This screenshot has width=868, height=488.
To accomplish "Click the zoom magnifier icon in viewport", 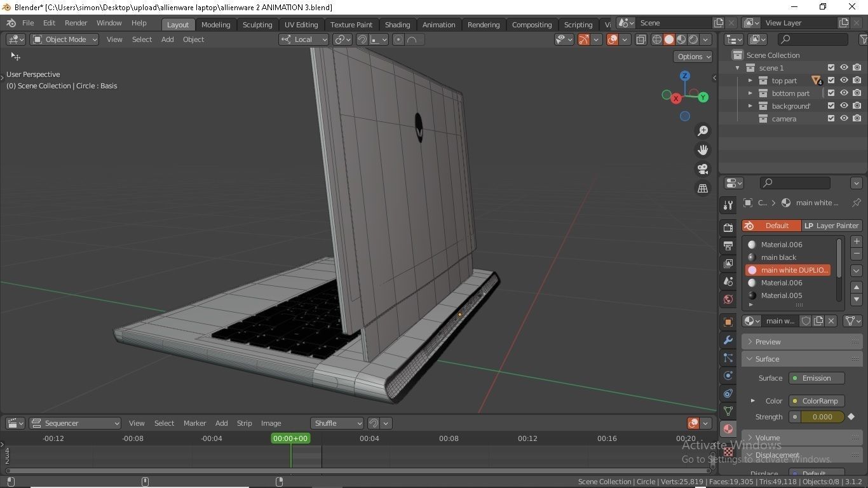I will coord(703,130).
